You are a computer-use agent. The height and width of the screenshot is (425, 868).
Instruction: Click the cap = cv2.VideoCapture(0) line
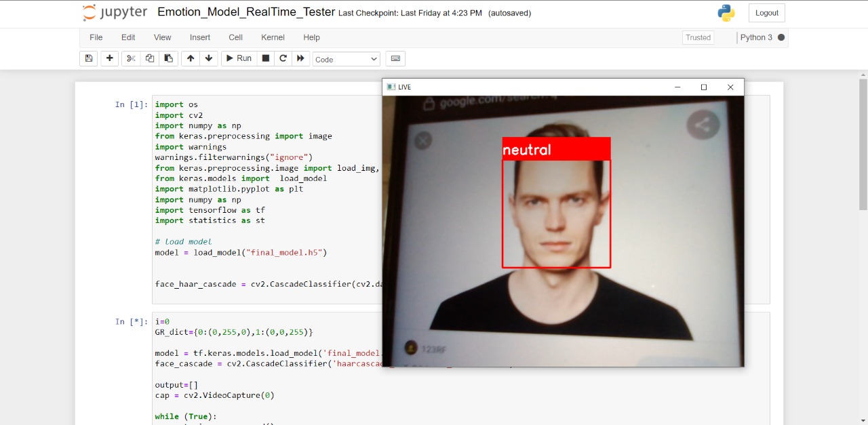point(214,395)
